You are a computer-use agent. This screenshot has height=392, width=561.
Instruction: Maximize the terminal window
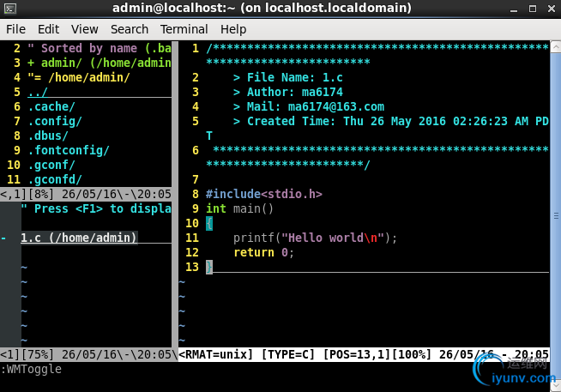(533, 9)
